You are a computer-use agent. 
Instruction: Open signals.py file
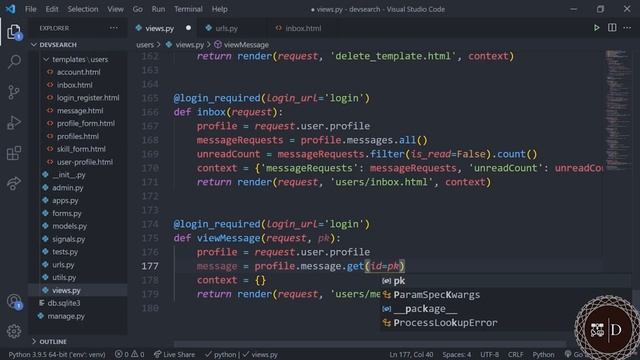click(69, 239)
